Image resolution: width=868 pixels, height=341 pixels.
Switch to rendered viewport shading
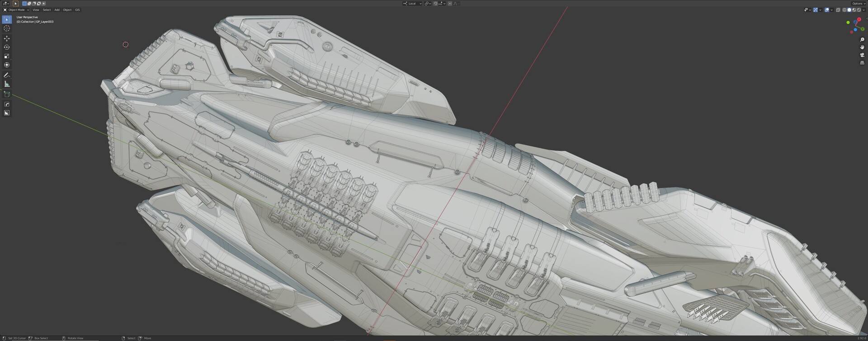click(859, 10)
